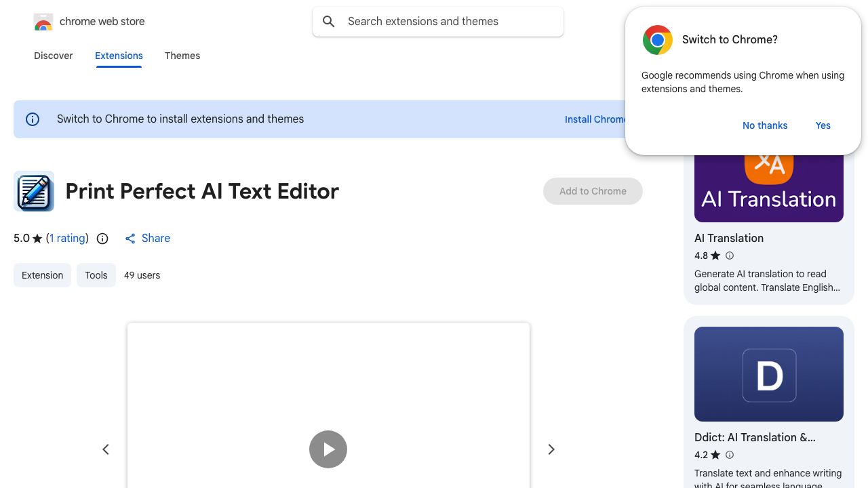Click the info icon next to 4.2 rating

point(730,455)
